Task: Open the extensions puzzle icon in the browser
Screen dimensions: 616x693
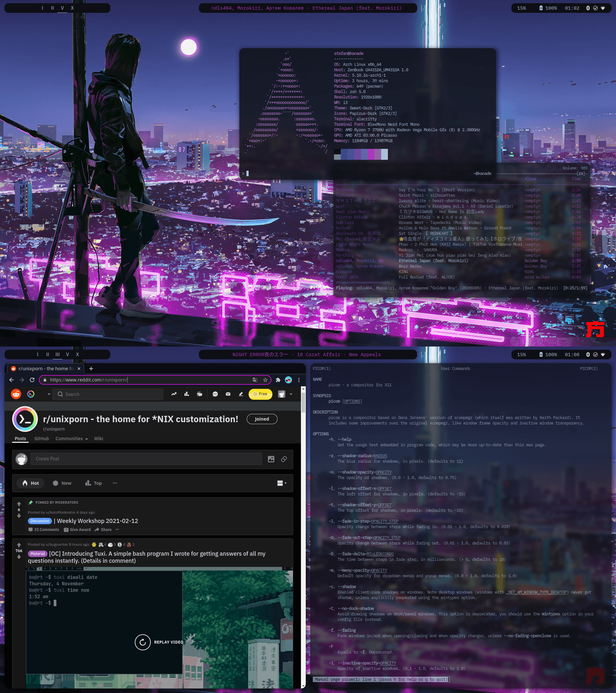Action: click(278, 380)
